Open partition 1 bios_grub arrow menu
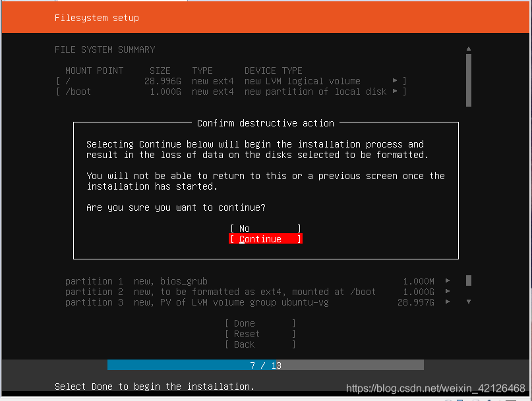 [x=448, y=281]
